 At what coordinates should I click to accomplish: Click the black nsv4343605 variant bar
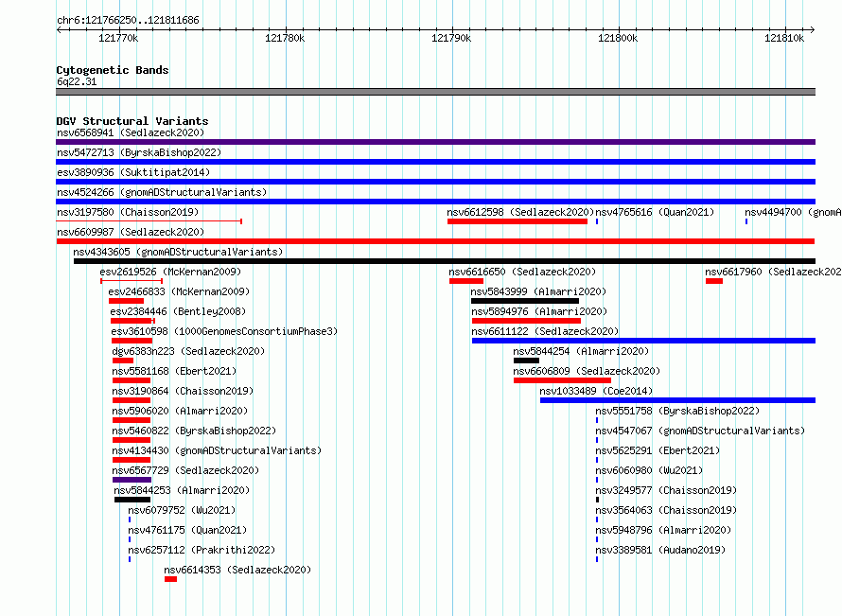pyautogui.click(x=445, y=261)
